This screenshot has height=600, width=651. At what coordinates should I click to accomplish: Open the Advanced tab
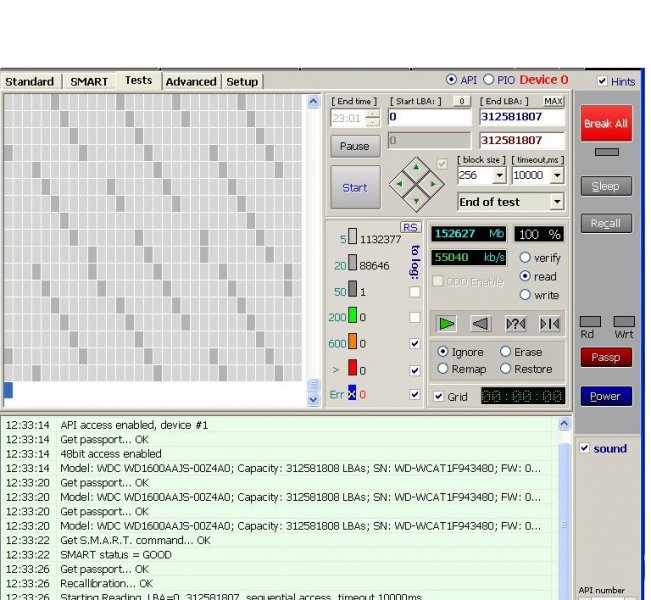[190, 81]
